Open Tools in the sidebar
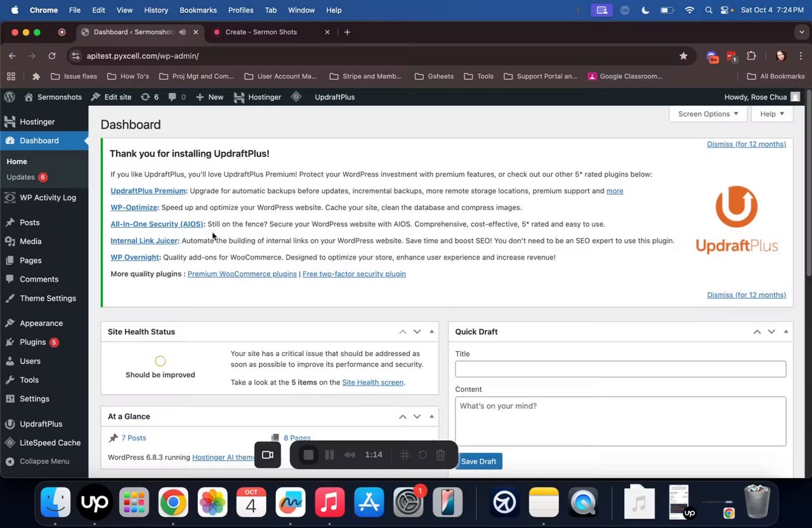This screenshot has width=812, height=528. coord(44,380)
